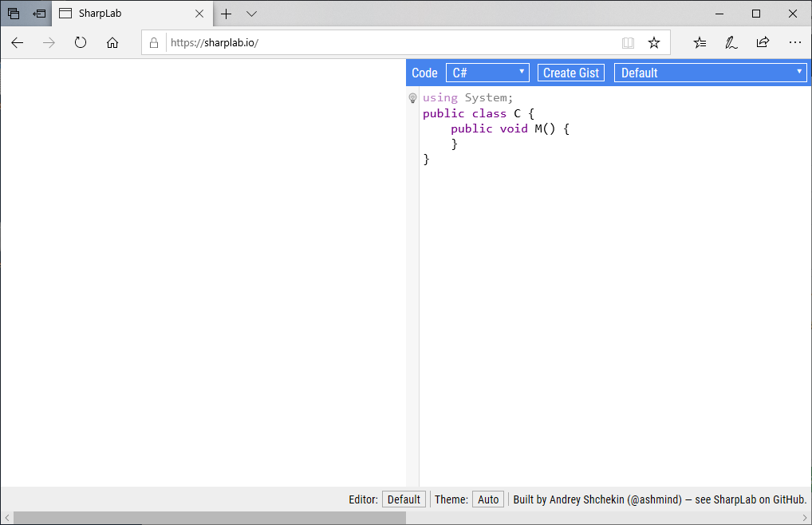
Task: Click the lightbulb quick-fix icon in the editor
Action: pyautogui.click(x=412, y=98)
